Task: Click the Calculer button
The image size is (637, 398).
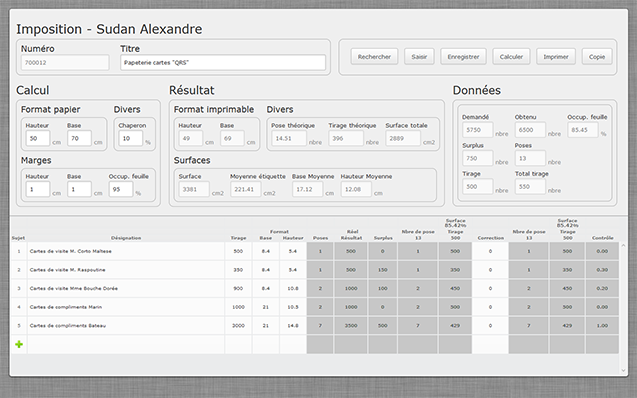Action: pyautogui.click(x=511, y=57)
